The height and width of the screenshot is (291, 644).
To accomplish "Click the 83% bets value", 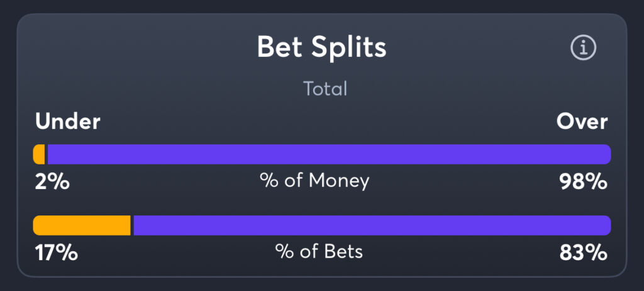I will (x=583, y=253).
